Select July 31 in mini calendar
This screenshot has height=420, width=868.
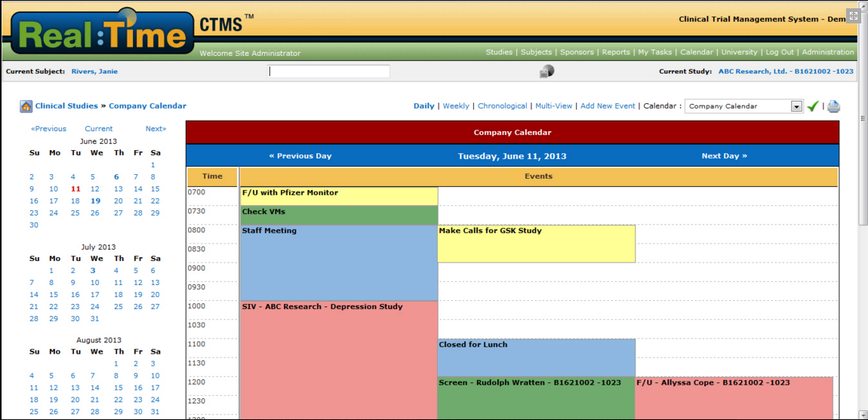tap(94, 318)
